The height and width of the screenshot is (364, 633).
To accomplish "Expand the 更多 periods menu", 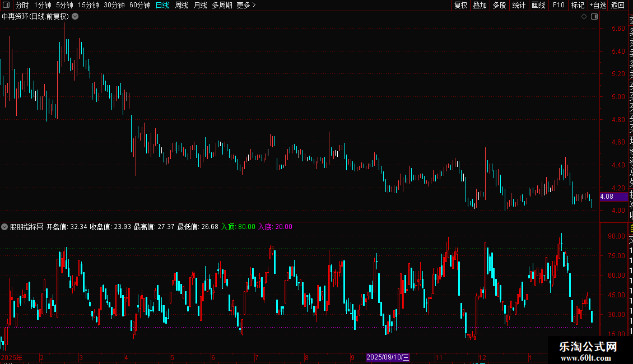I will (246, 5).
